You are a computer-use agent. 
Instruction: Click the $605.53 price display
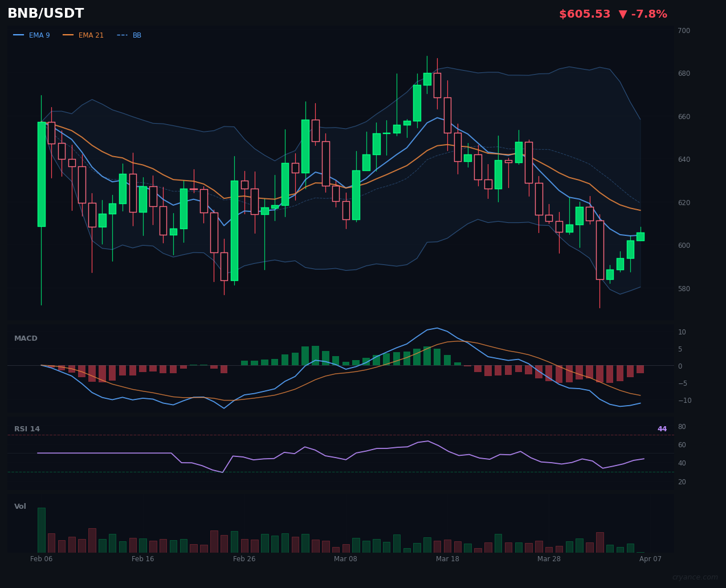pyautogui.click(x=585, y=13)
